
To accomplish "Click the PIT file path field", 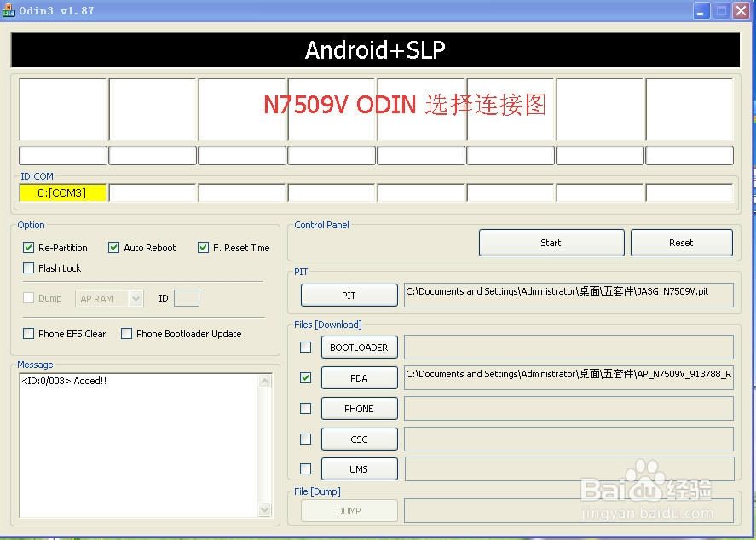I will click(x=569, y=295).
